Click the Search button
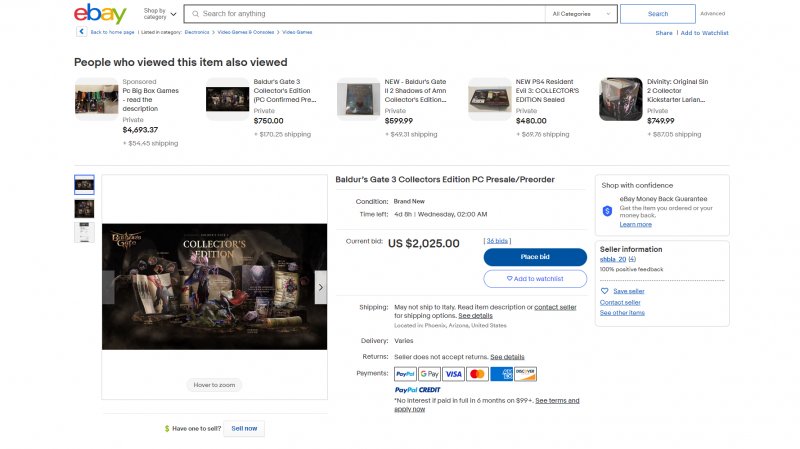This screenshot has height=449, width=800. pyautogui.click(x=658, y=14)
